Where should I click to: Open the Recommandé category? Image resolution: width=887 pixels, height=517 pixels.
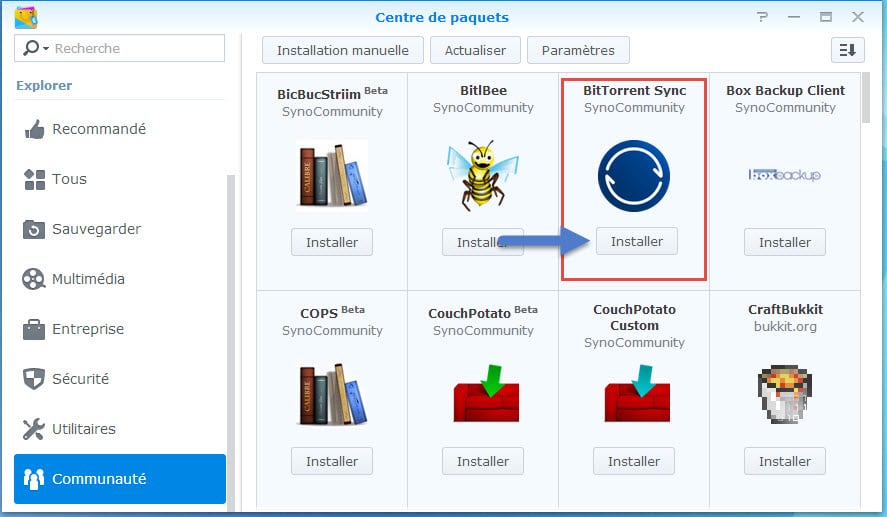pyautogui.click(x=120, y=130)
